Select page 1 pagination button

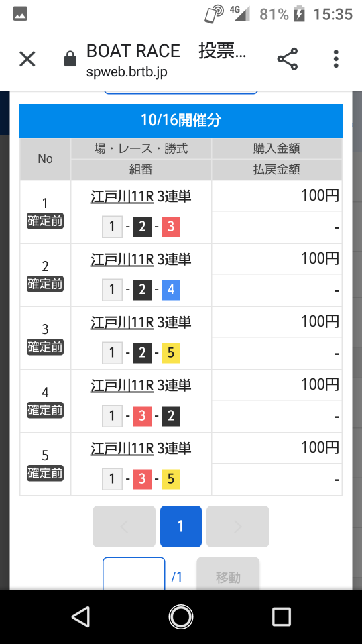tap(180, 527)
